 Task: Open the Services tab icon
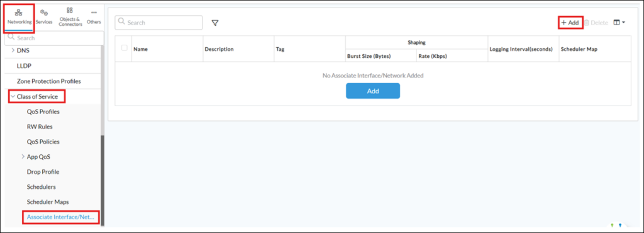[44, 13]
